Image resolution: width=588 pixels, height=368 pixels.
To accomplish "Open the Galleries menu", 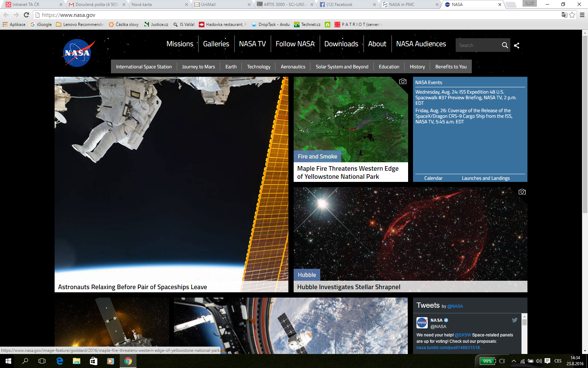I will coord(216,44).
